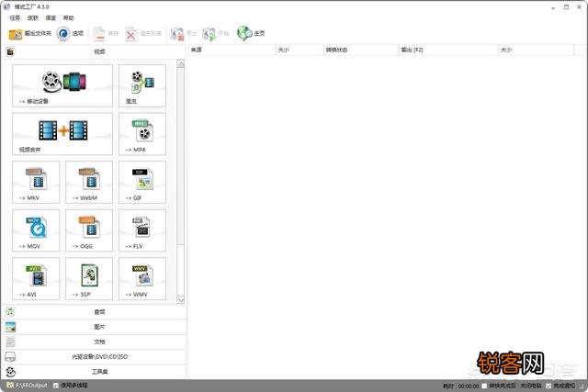588x392 pixels.
Task: Open the 帮助 menu
Action: 68,18
